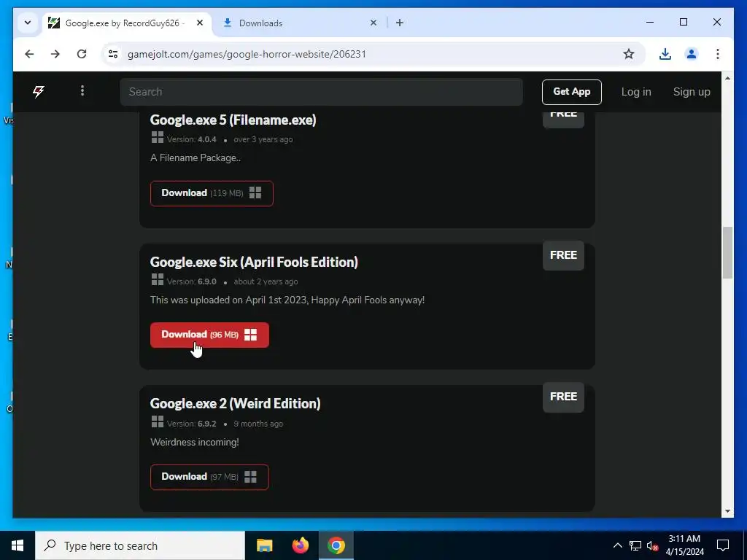Close the Google.exe by RecordGuy626 tab

click(x=200, y=23)
